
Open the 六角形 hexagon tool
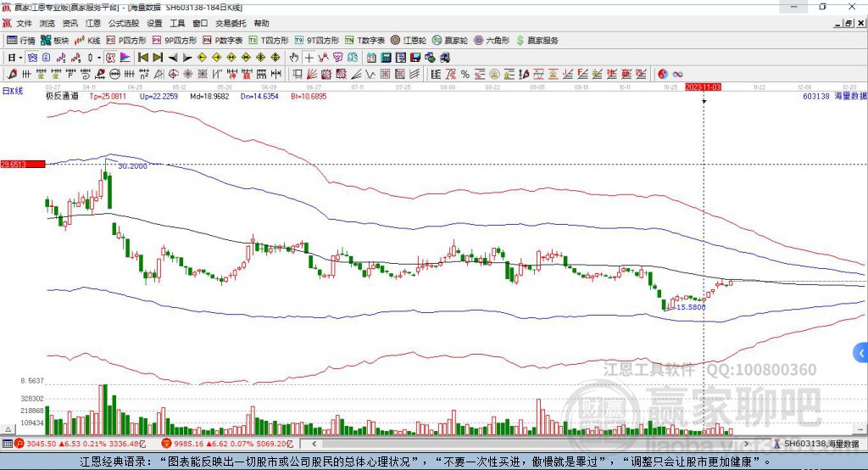(x=492, y=41)
